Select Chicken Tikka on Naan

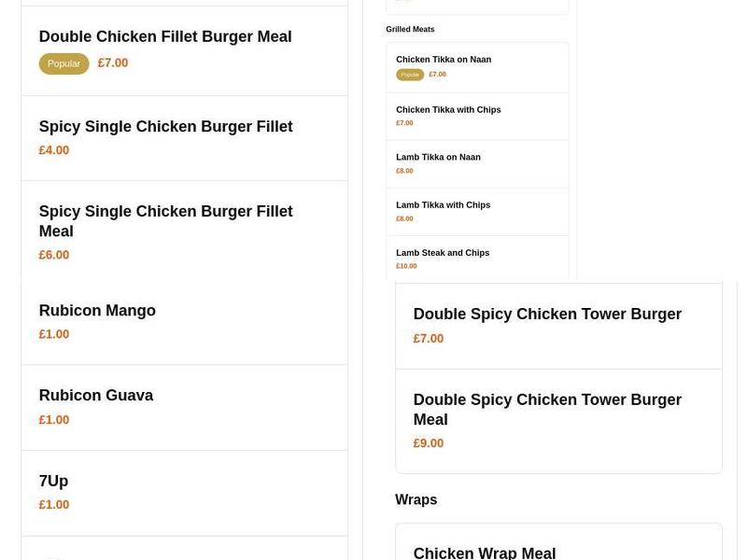pos(444,59)
